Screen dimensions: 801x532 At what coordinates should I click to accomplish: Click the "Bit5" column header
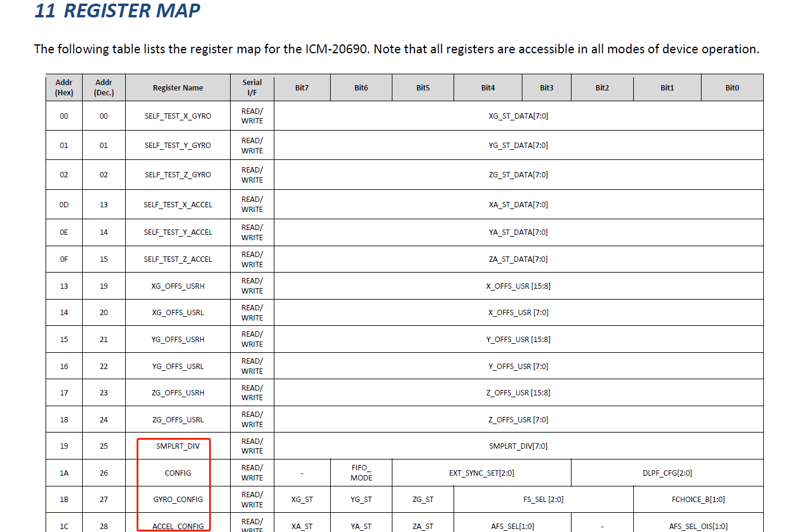coord(423,87)
